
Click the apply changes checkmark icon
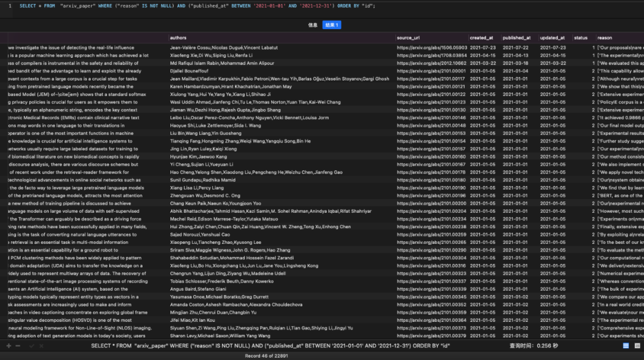pos(31,346)
